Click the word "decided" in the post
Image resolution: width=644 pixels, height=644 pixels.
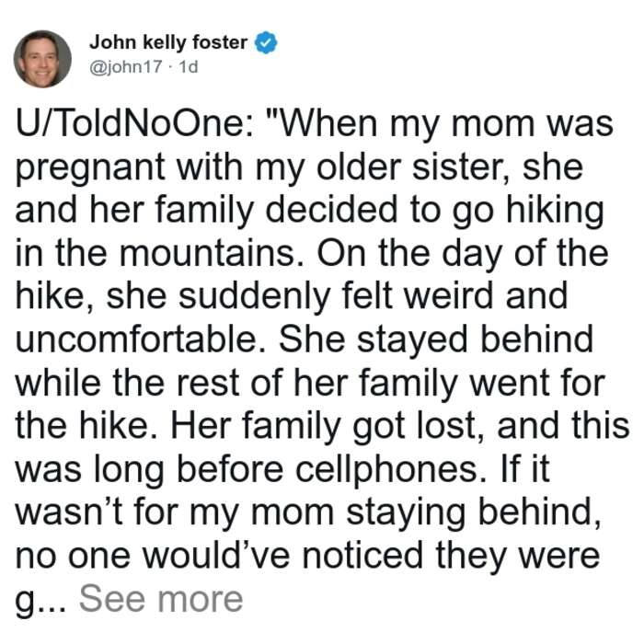point(331,210)
